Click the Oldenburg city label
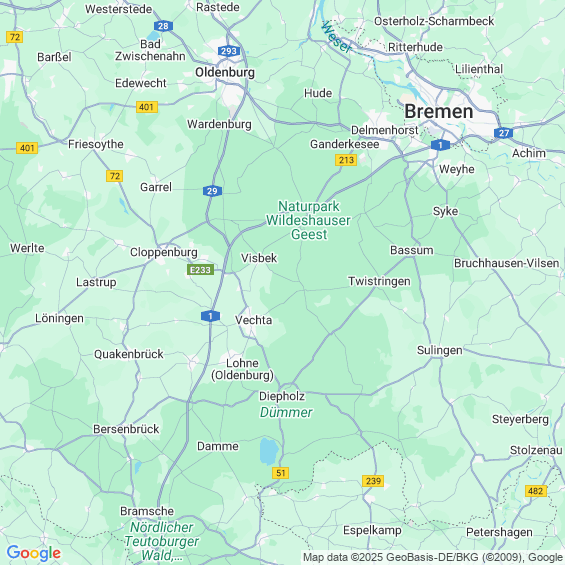This screenshot has width=565, height=565. point(225,72)
